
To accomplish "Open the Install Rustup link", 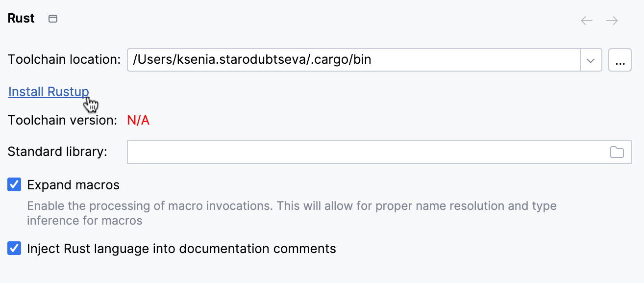I will pyautogui.click(x=48, y=91).
